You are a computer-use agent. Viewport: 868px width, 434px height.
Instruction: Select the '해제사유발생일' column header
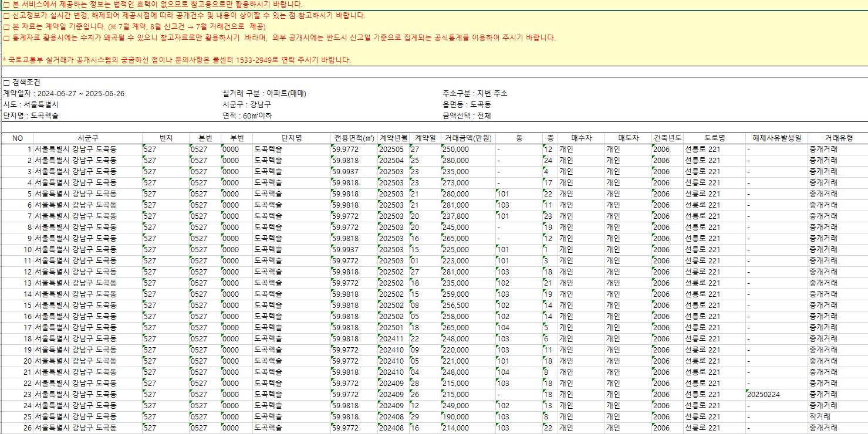point(776,138)
